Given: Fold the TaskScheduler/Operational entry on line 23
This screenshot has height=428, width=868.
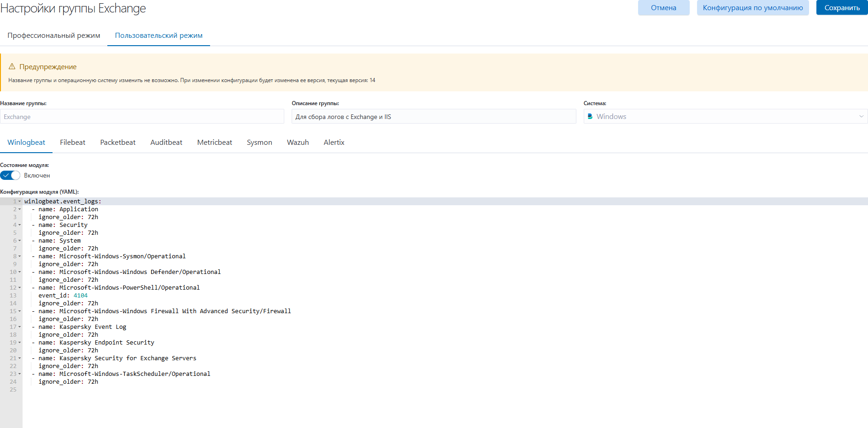Looking at the screenshot, I should [19, 374].
